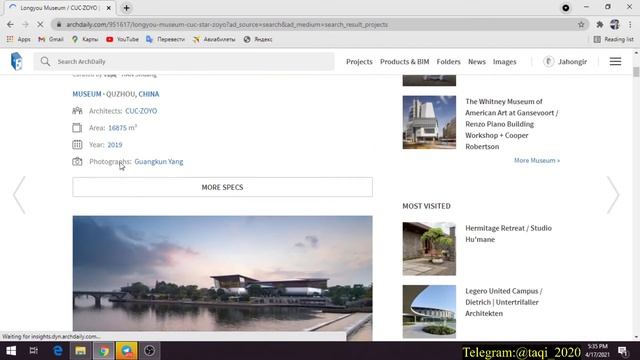Screen dimensions: 640x360
Task: Click the browser back arrow
Action: click(10, 24)
